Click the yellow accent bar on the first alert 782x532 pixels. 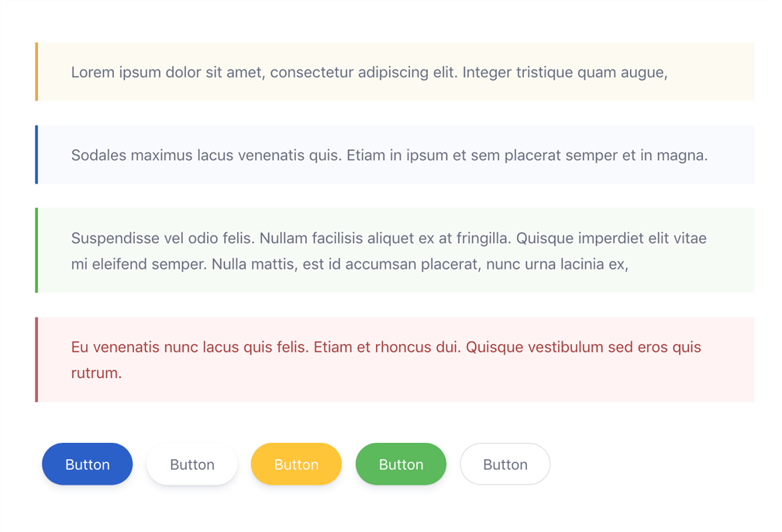tap(36, 72)
